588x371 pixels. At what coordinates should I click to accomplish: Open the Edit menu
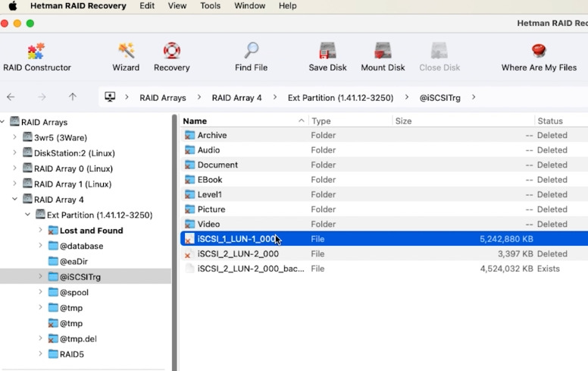coord(147,6)
